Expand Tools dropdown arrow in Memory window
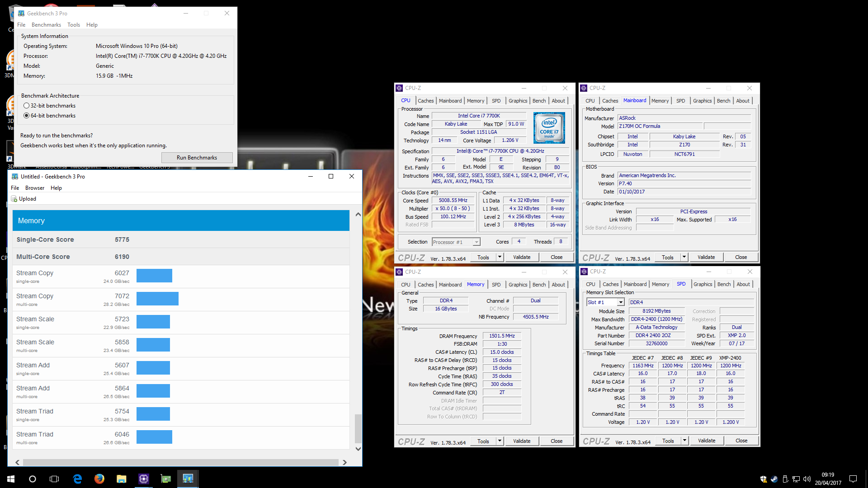 pos(500,441)
